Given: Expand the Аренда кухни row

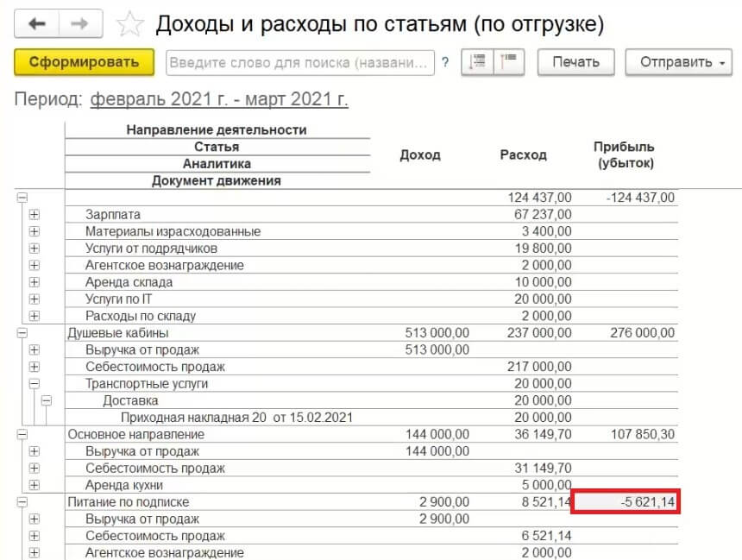Looking at the screenshot, I should pos(34,485).
